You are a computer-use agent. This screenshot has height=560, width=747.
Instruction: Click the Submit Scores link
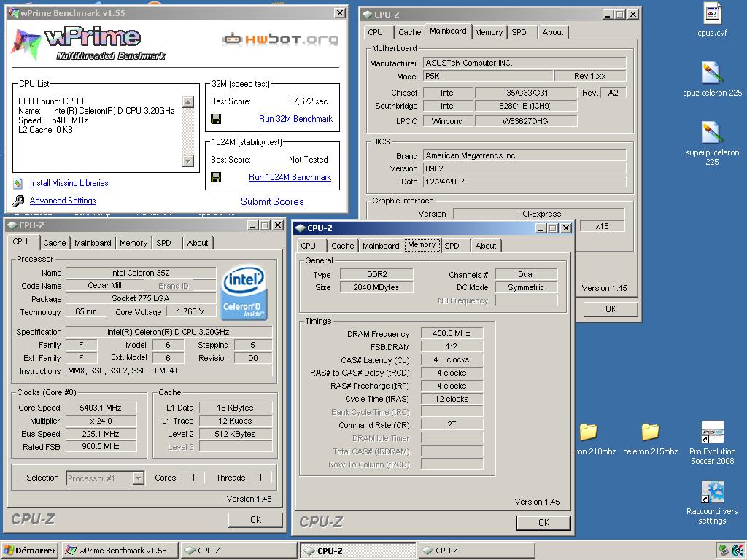pyautogui.click(x=272, y=201)
